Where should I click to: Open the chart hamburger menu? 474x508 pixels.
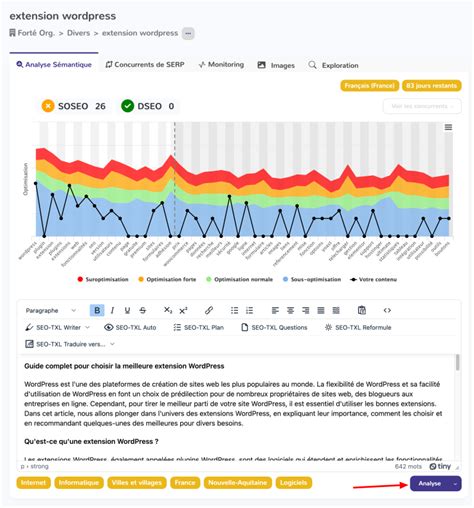click(x=448, y=127)
